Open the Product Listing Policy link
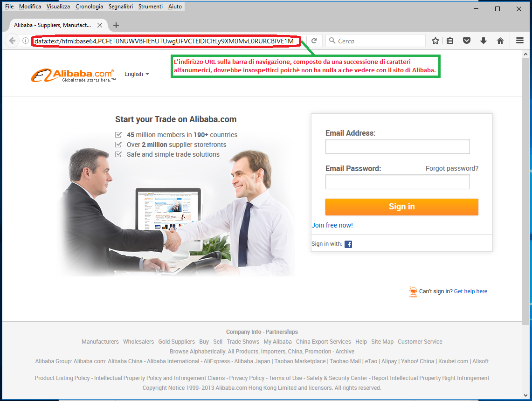The width and height of the screenshot is (532, 401). 62,378
